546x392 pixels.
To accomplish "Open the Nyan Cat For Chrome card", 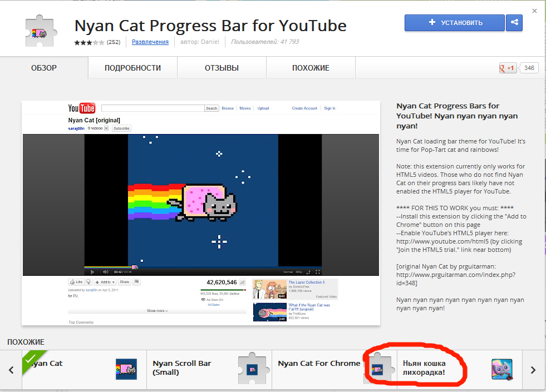I will (x=335, y=370).
